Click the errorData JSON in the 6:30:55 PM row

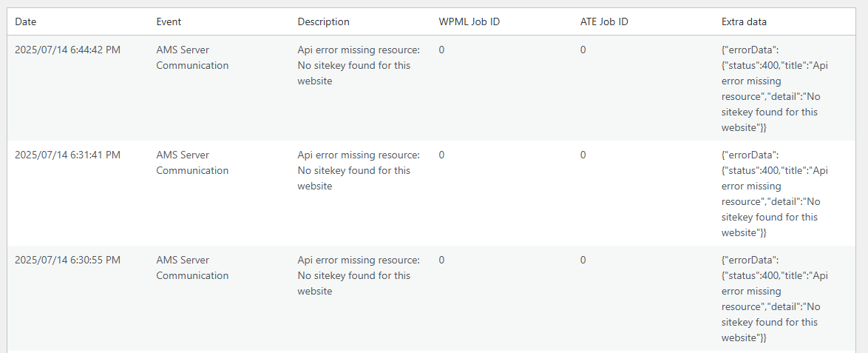(773, 299)
